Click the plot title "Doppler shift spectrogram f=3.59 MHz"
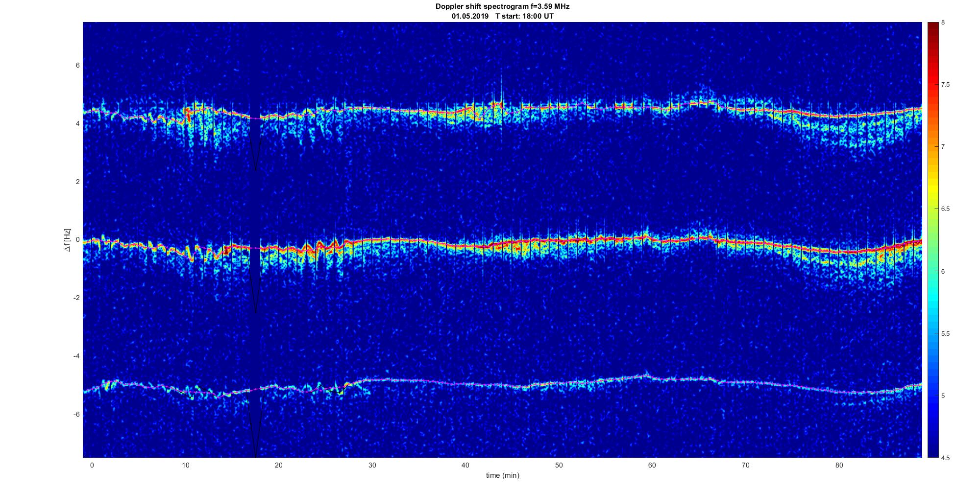This screenshot has height=491, width=980. [x=502, y=7]
